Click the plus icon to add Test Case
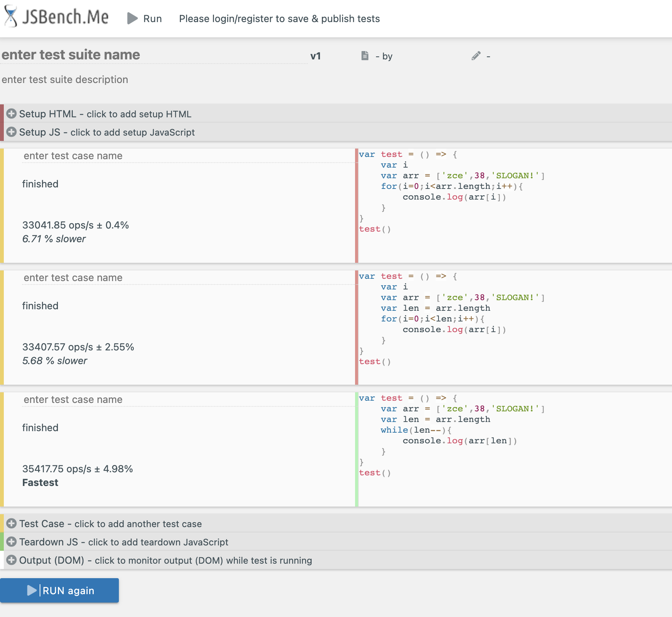This screenshot has width=672, height=617. click(11, 524)
